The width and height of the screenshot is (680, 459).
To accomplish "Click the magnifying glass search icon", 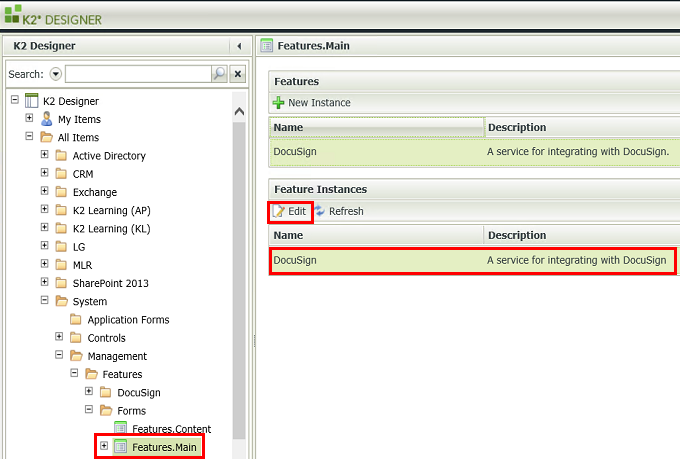I will coord(219,74).
